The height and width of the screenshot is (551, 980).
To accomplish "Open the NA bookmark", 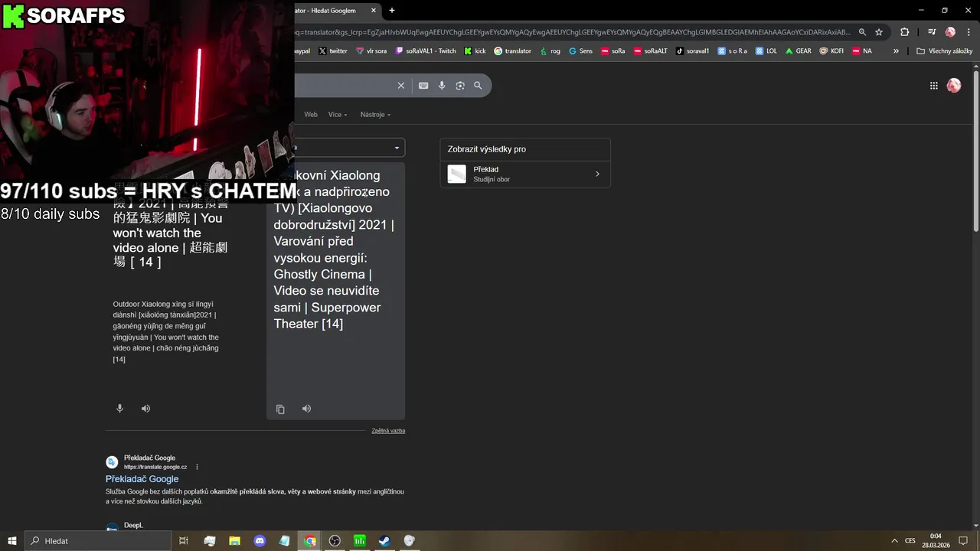I will click(861, 51).
